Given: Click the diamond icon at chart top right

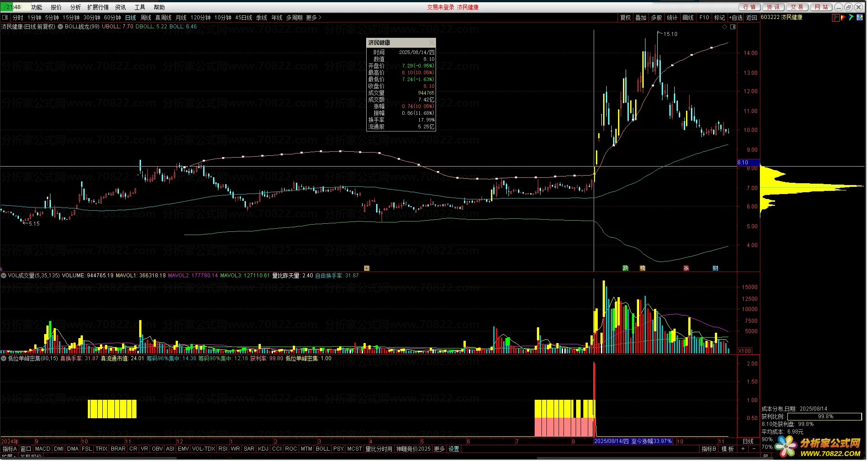Looking at the screenshot, I should [x=725, y=27].
